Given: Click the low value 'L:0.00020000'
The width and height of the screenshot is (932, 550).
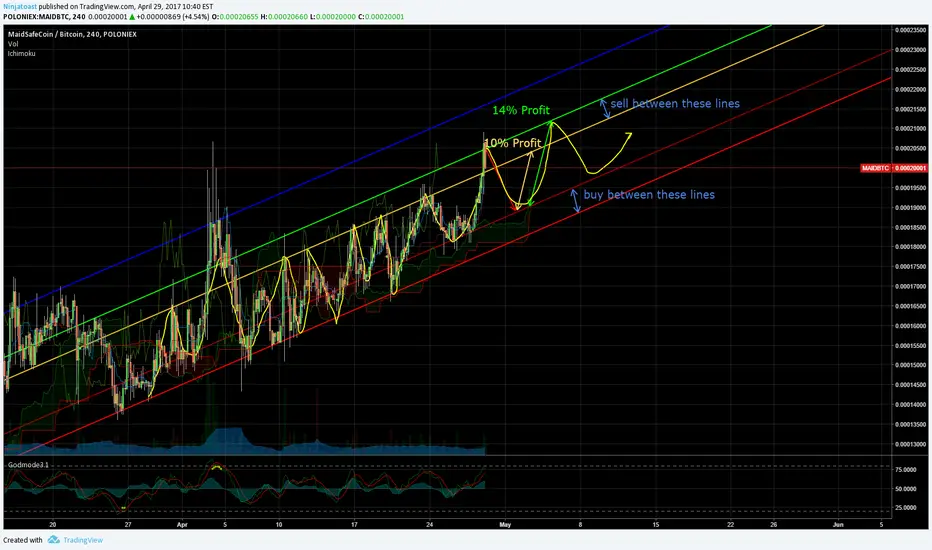Looking at the screenshot, I should point(332,17).
